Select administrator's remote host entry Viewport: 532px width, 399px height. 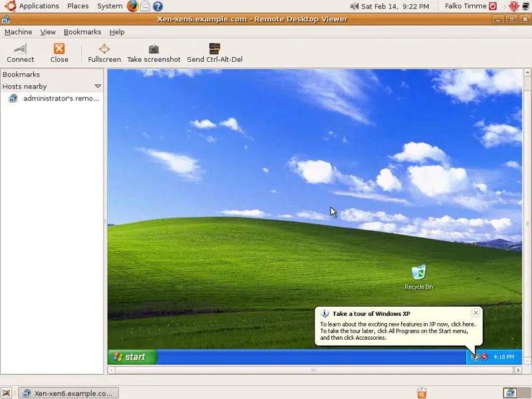[55, 98]
